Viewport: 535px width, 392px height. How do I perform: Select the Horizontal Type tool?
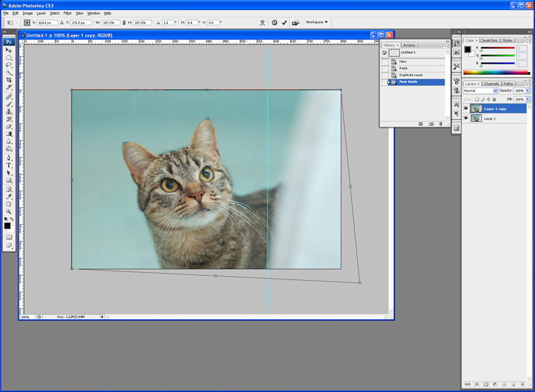[9, 165]
